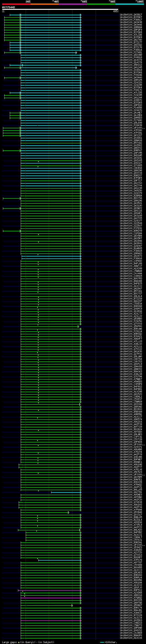Click the purple ~60% legend color segment
Viewport: 146px width, 644px height.
click(x=73, y=4)
